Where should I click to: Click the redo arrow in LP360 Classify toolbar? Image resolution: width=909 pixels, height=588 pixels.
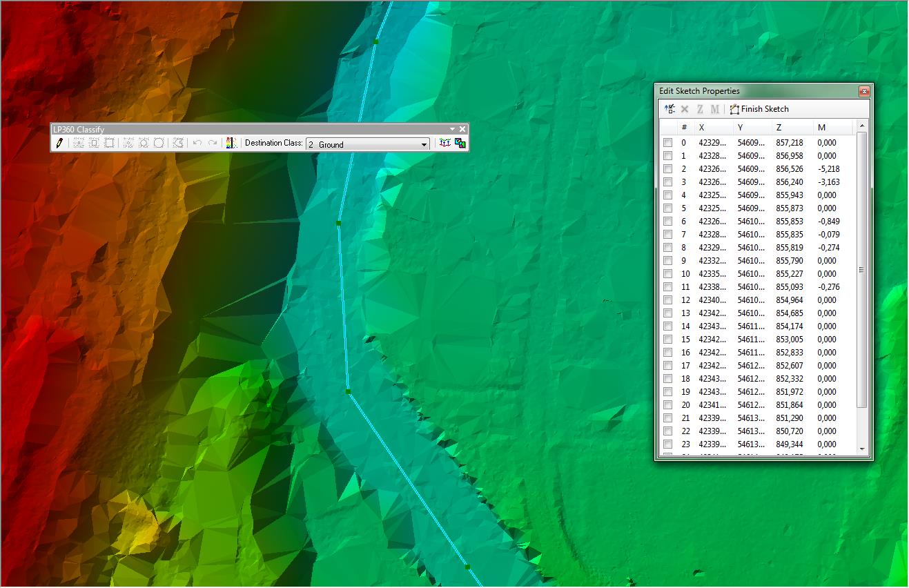213,143
